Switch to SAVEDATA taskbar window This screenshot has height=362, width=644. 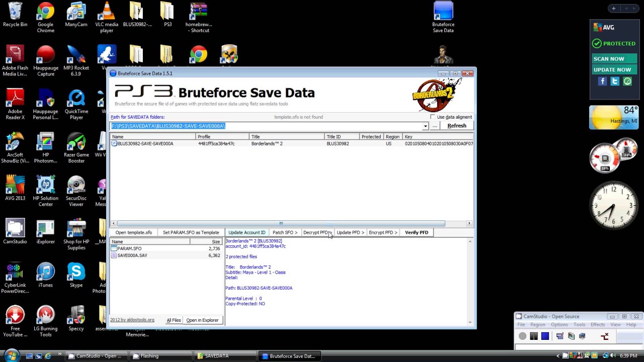(226, 356)
